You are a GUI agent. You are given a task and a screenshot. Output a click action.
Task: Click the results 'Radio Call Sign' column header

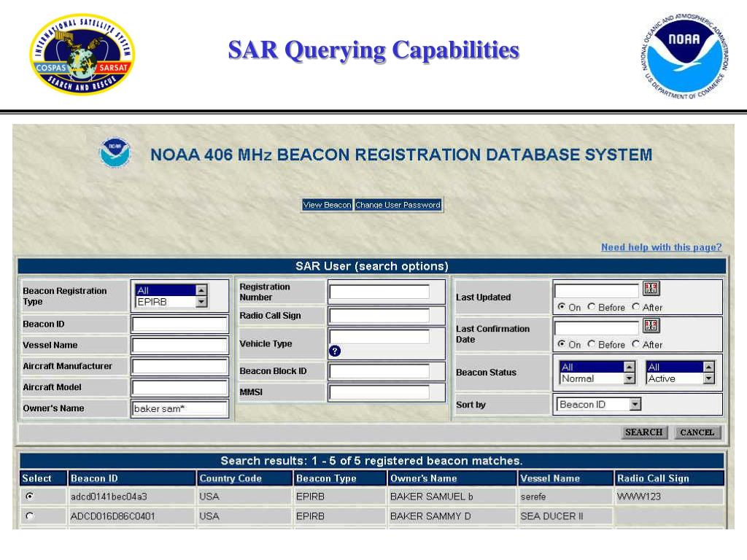click(670, 478)
